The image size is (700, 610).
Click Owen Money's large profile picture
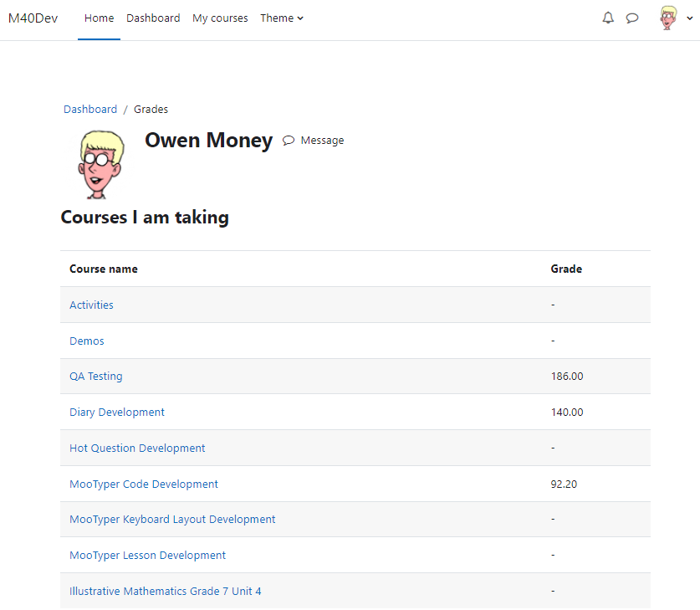point(101,165)
